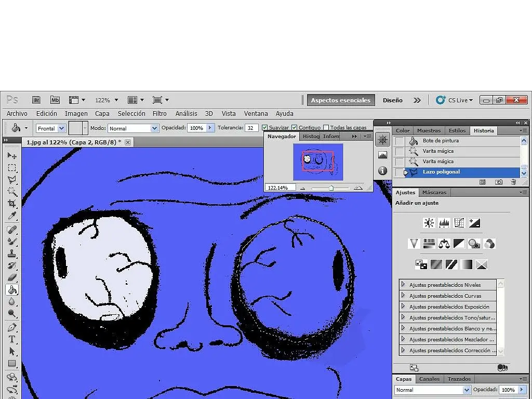The image size is (532, 399).
Task: Select the Eraser tool
Action: pyautogui.click(x=12, y=277)
